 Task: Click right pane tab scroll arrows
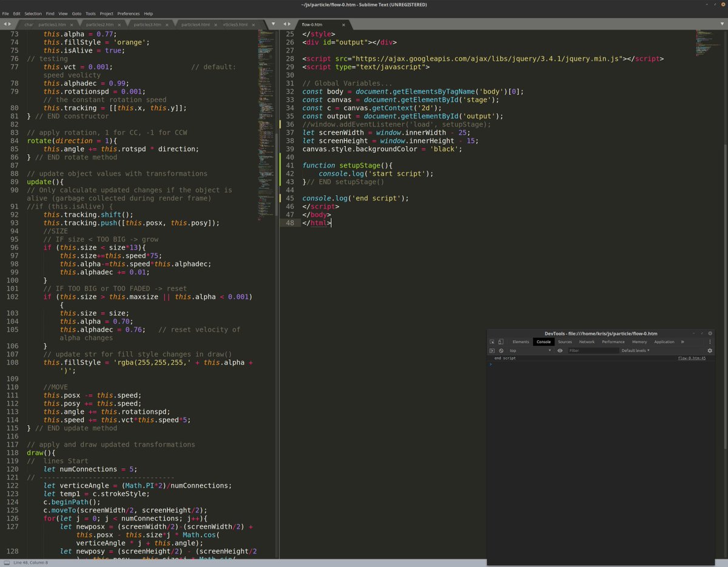coord(287,24)
